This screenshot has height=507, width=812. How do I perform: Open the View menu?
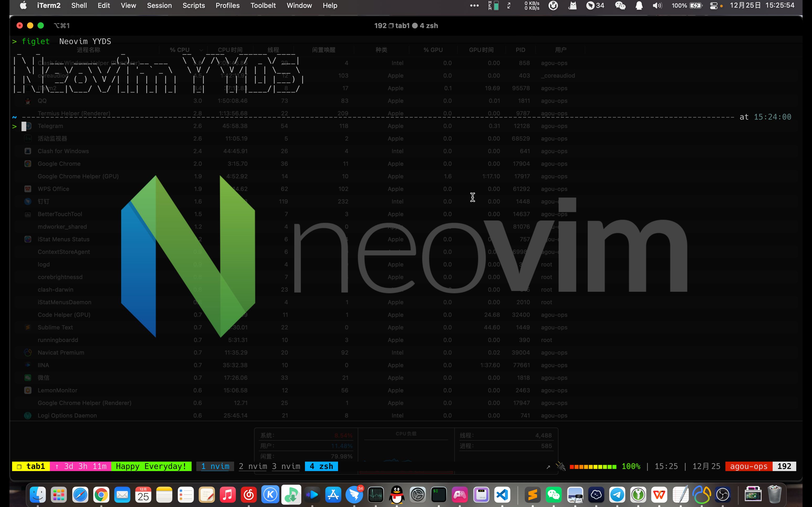(128, 5)
